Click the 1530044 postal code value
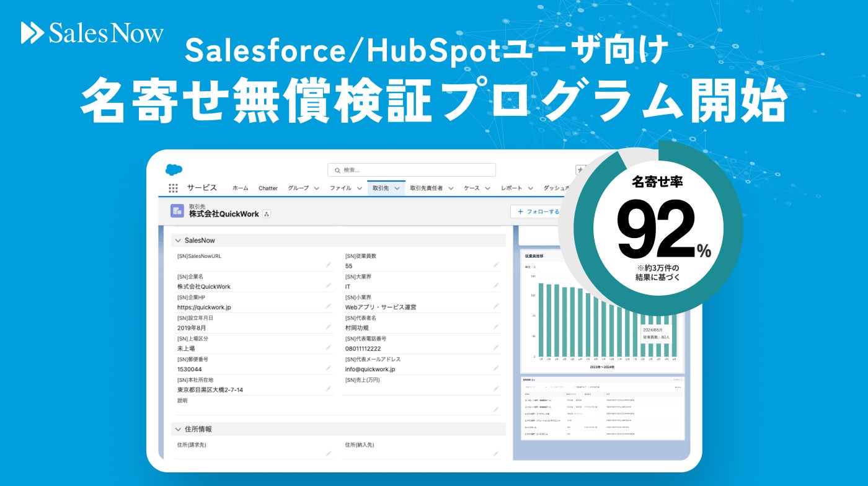 pyautogui.click(x=189, y=369)
